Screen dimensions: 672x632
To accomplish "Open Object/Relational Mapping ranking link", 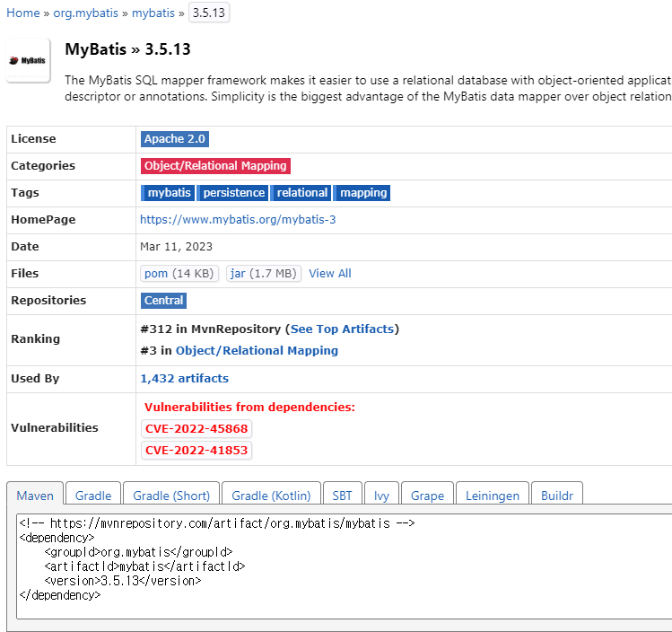I will (x=257, y=351).
